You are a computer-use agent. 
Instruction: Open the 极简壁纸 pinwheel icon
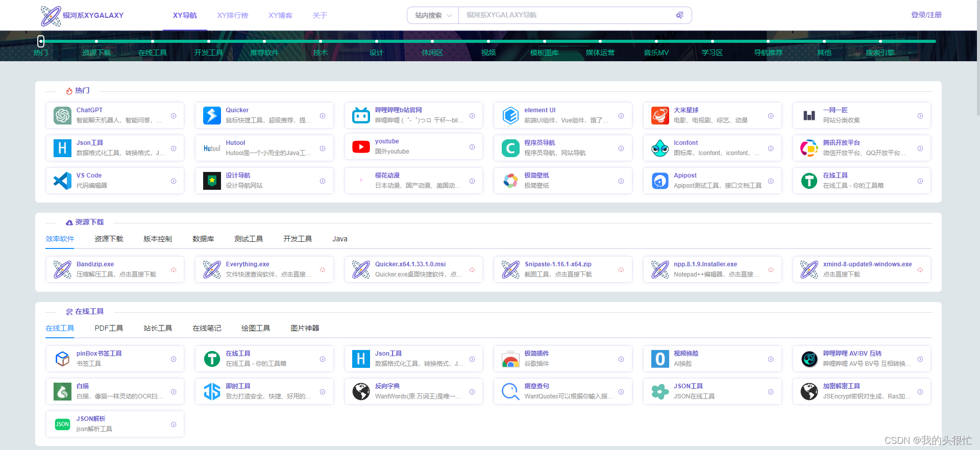(x=510, y=181)
